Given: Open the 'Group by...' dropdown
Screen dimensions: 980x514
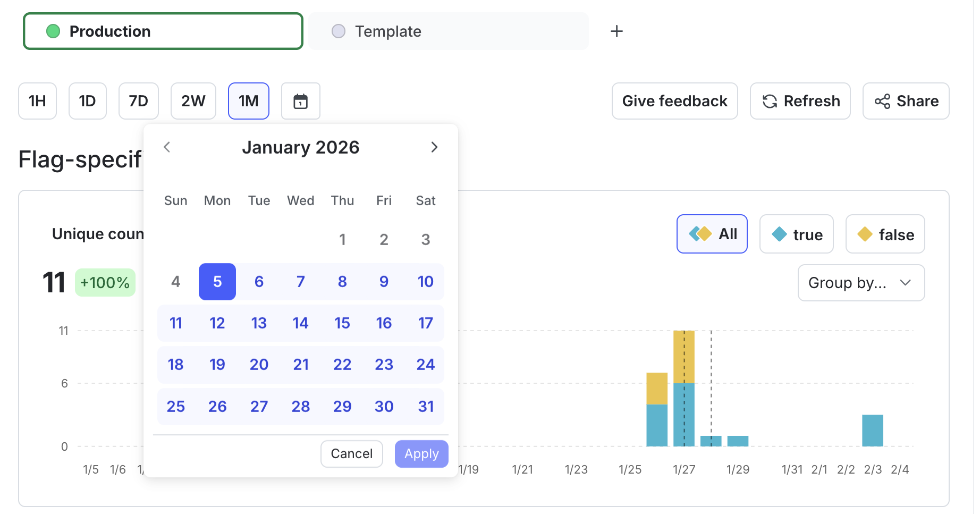Looking at the screenshot, I should [860, 283].
